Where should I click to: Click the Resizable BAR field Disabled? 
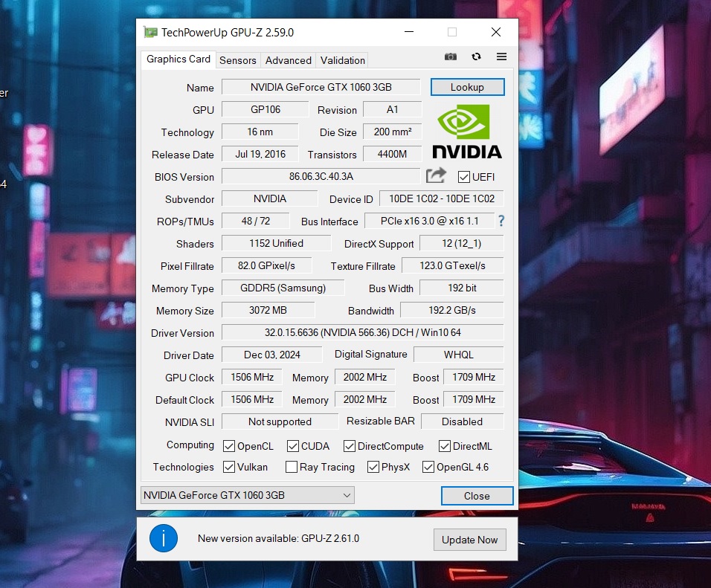(462, 421)
